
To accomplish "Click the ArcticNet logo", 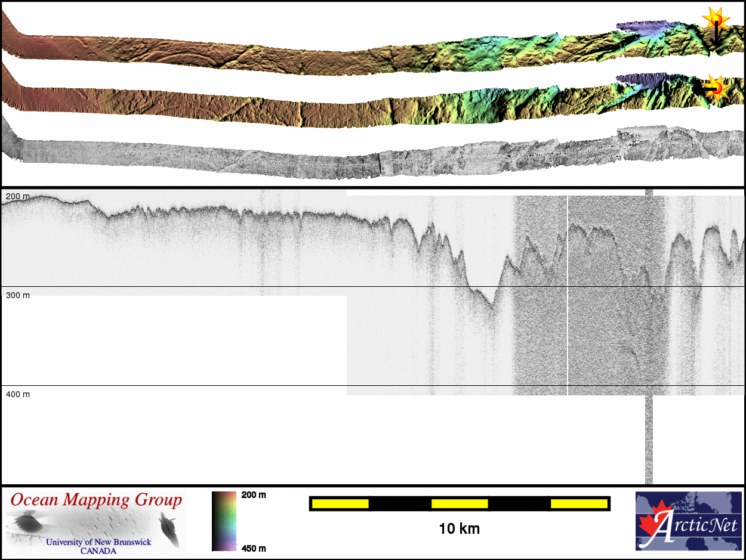I will 688,521.
